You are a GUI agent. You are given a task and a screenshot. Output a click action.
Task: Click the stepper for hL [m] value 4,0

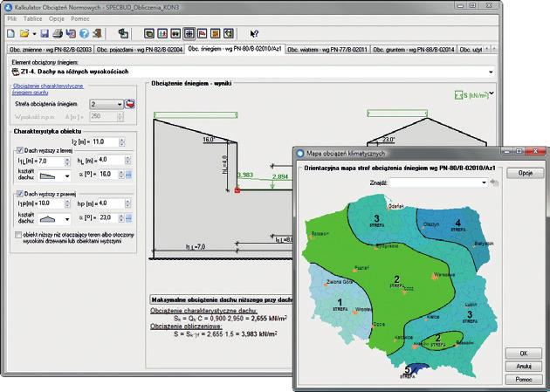127,161
